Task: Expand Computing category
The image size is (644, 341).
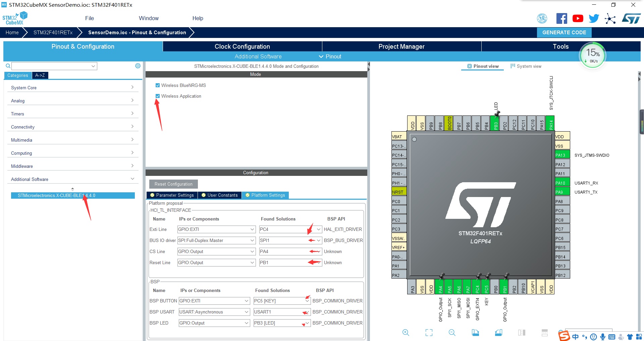Action: [x=72, y=153]
